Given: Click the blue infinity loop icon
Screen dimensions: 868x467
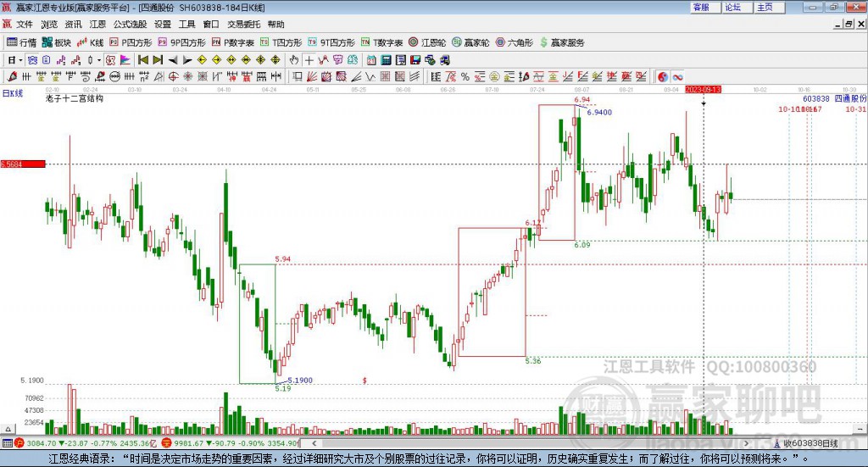Looking at the screenshot, I should (x=677, y=77).
